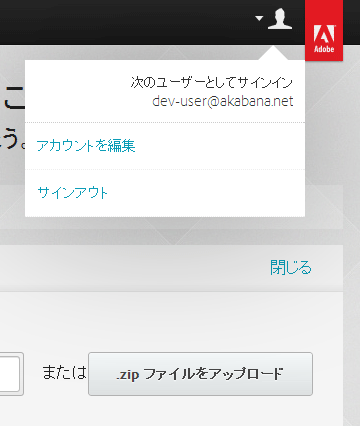Click the "Adobe" wordmark on the red badge
Image resolution: width=360 pixels, height=426 pixels.
tap(324, 49)
